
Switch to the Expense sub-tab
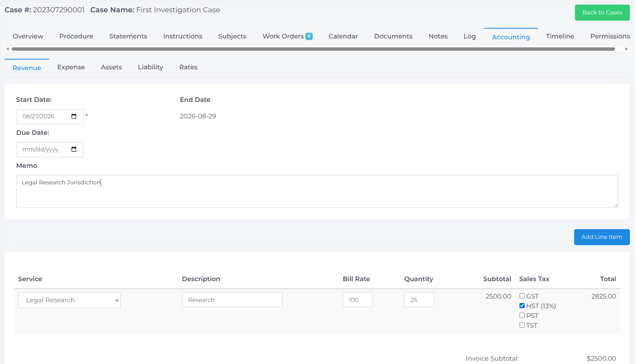tap(71, 67)
